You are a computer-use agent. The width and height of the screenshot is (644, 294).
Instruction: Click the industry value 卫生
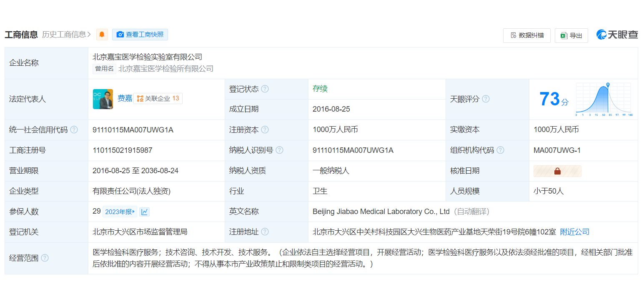pos(320,191)
